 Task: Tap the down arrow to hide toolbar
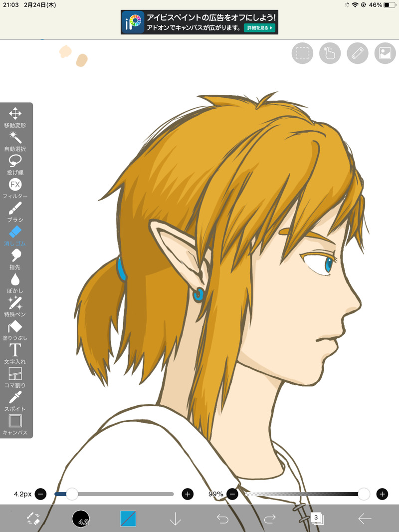175,519
